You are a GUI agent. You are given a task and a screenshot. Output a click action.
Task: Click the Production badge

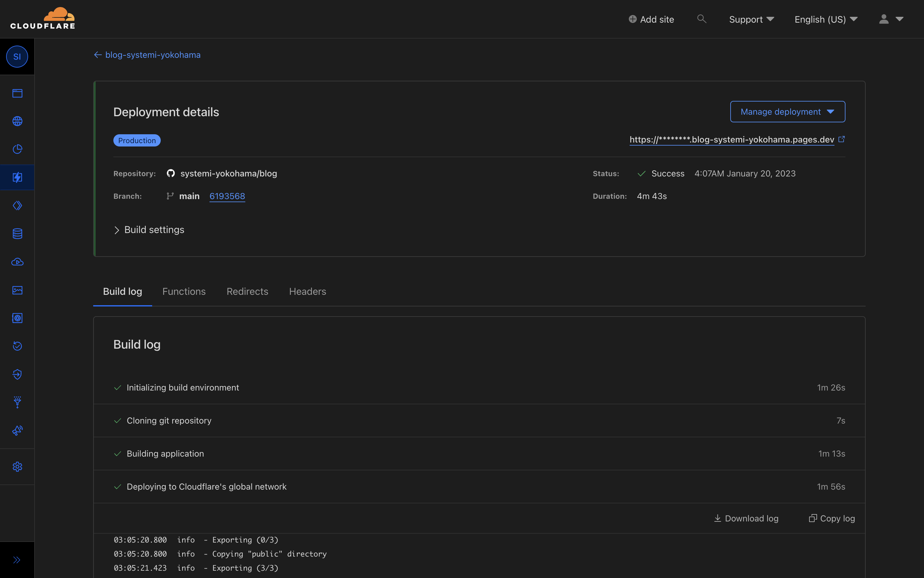point(137,140)
